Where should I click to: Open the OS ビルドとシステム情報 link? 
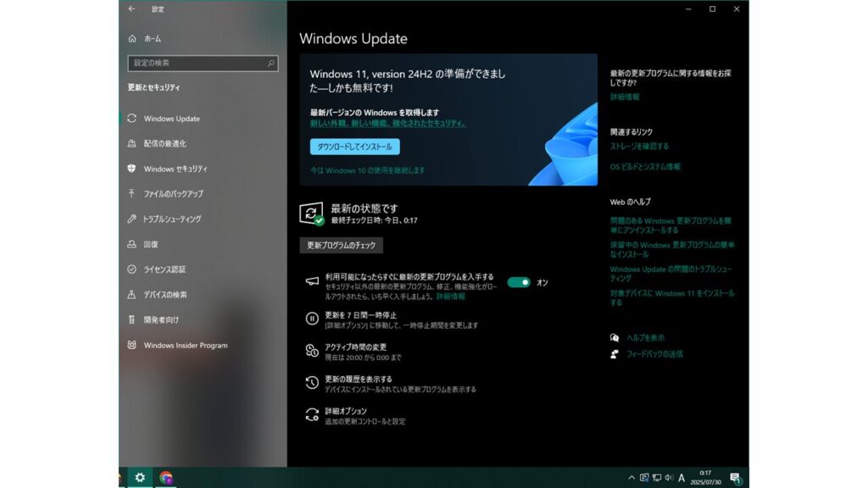pos(645,167)
